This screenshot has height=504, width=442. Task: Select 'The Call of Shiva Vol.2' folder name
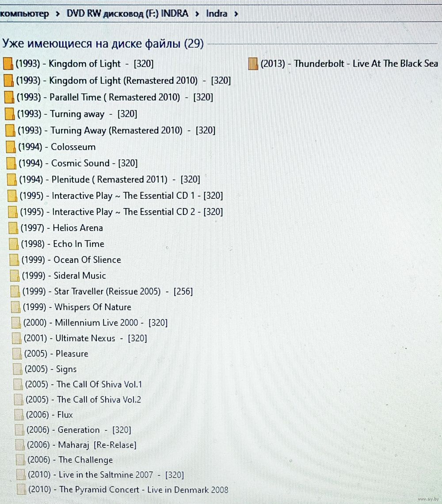84,400
